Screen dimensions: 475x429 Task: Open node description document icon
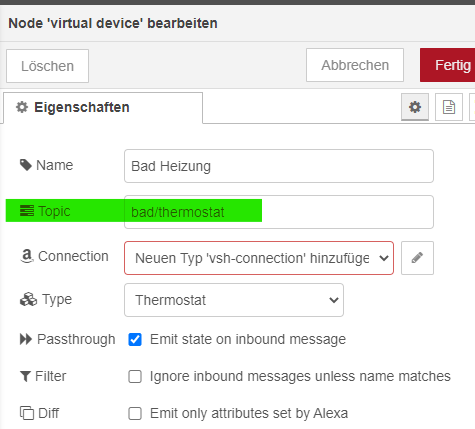[449, 107]
